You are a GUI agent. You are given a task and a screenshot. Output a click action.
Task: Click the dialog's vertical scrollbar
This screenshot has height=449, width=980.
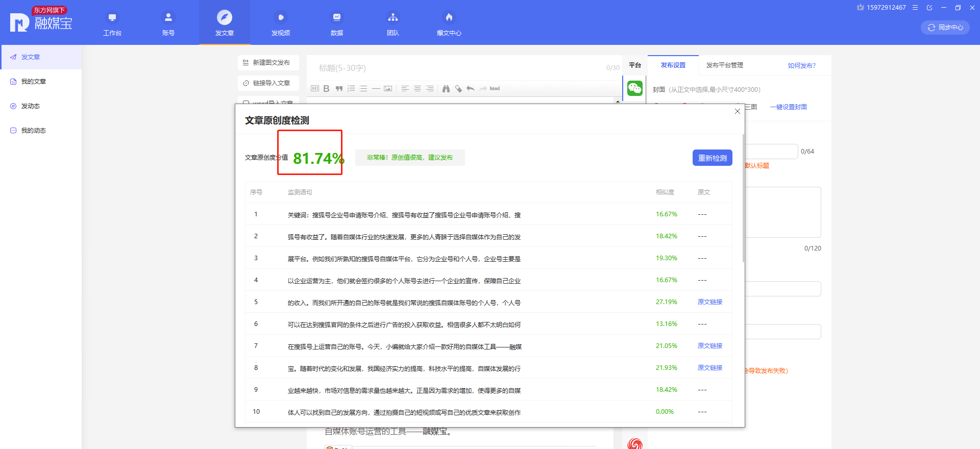coord(743,198)
